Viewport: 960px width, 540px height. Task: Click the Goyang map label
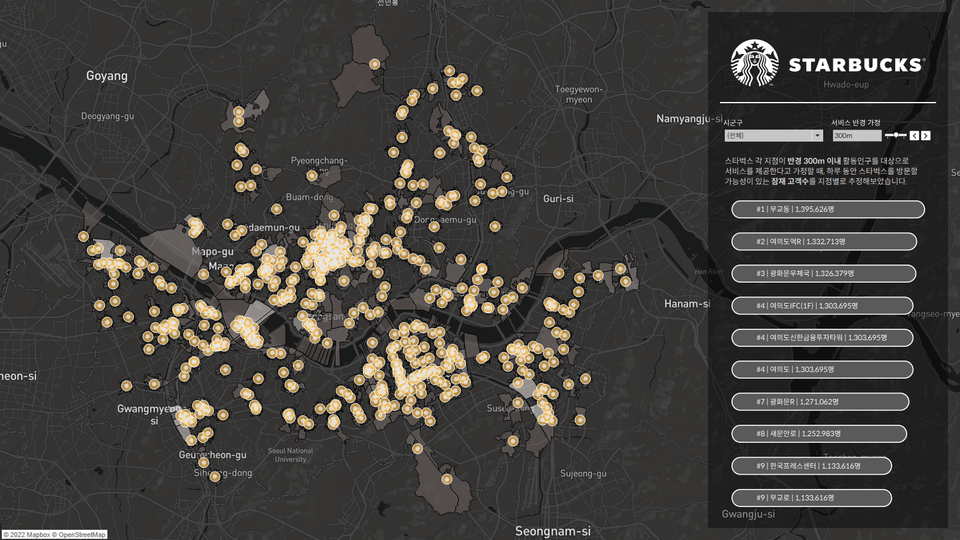tap(107, 76)
